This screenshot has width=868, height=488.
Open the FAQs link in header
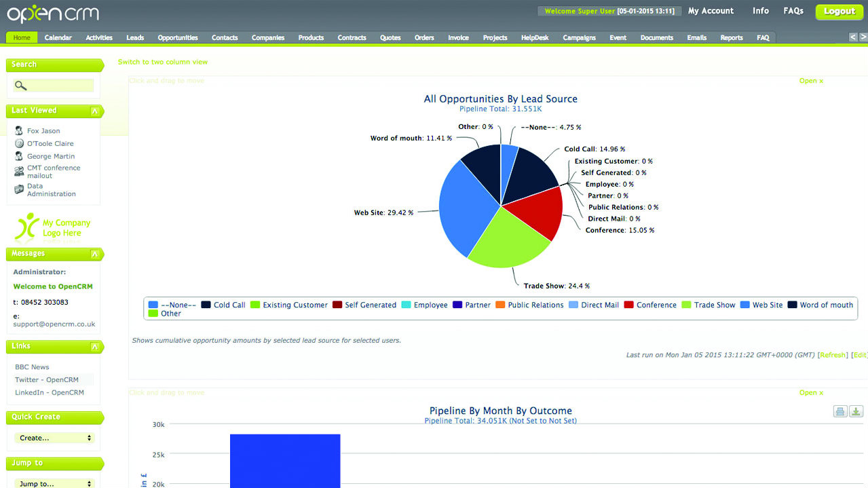click(793, 11)
